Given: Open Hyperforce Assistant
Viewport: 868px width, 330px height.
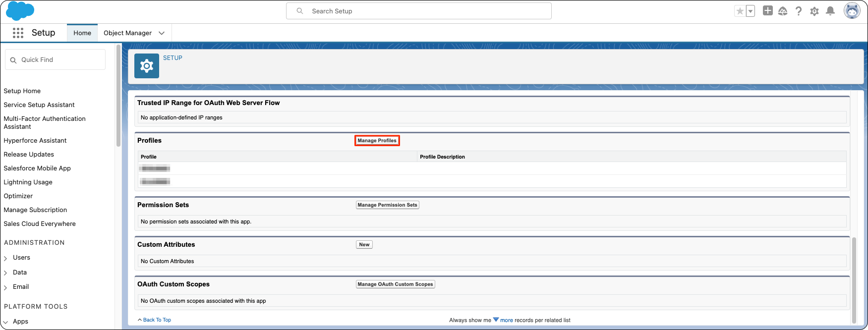Looking at the screenshot, I should point(35,141).
